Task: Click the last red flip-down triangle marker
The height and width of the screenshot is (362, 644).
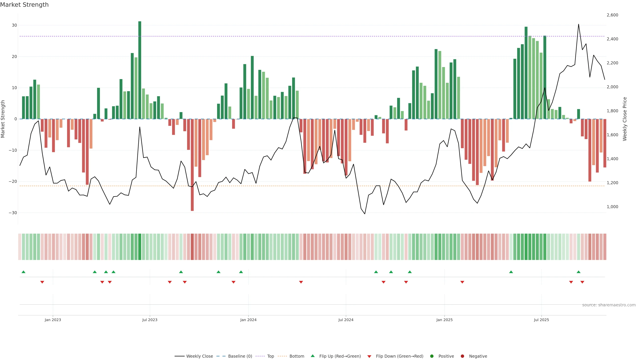Action: [582, 282]
